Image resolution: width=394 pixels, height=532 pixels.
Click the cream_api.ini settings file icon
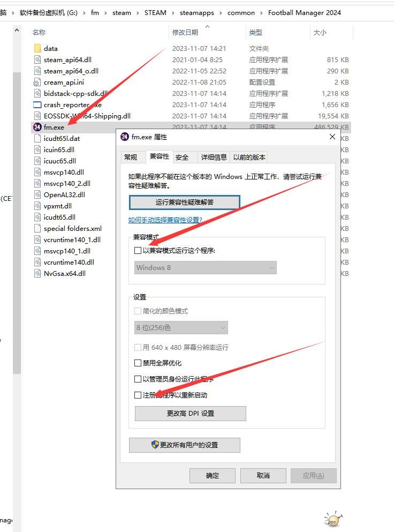(37, 82)
